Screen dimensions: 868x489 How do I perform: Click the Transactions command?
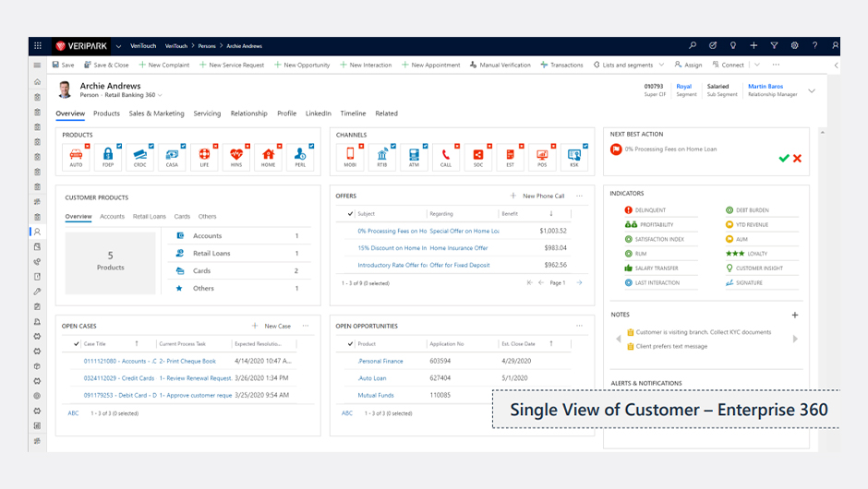(x=561, y=65)
